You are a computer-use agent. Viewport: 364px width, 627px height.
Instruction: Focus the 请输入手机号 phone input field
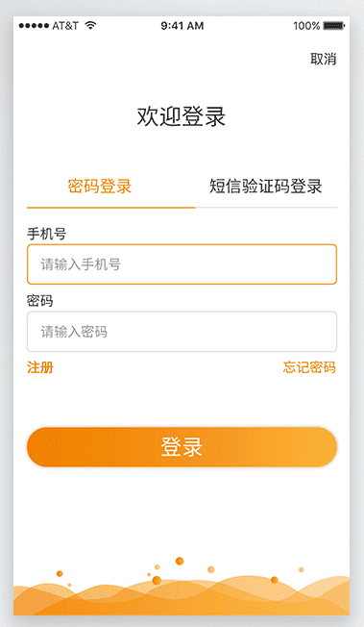pos(182,264)
